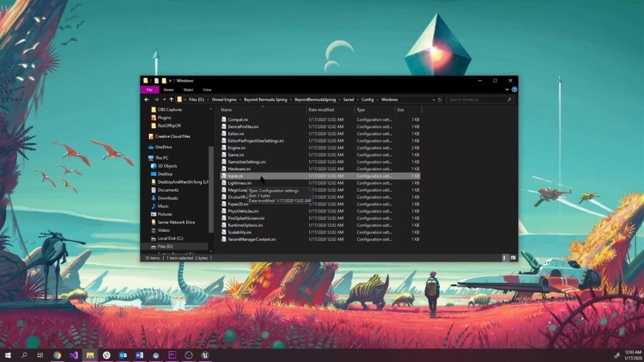
Task: Select the GameUserSettings.ini file
Action: pyautogui.click(x=247, y=162)
